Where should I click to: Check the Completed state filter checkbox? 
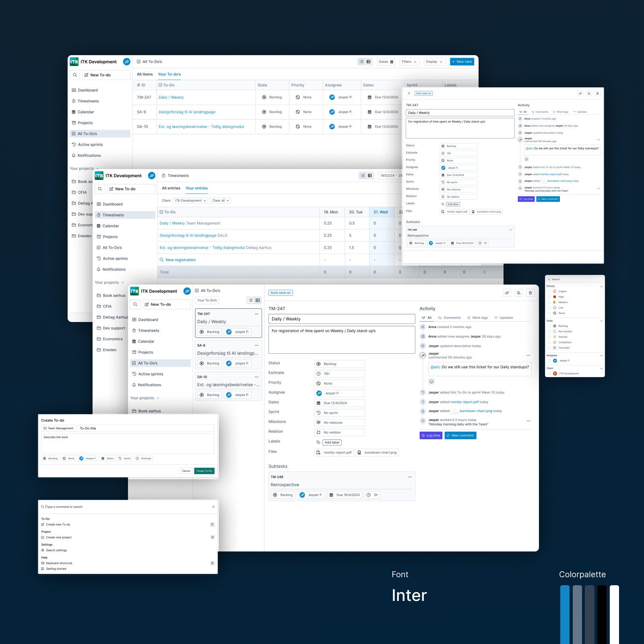pyautogui.click(x=549, y=343)
